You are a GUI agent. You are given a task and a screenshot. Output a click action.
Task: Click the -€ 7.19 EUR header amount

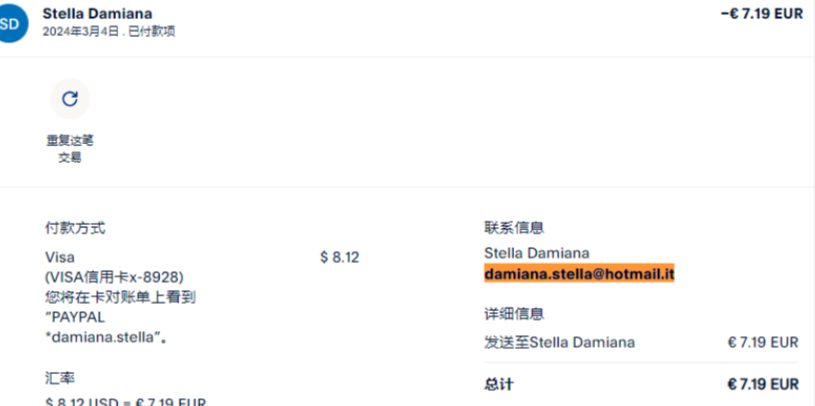[761, 14]
